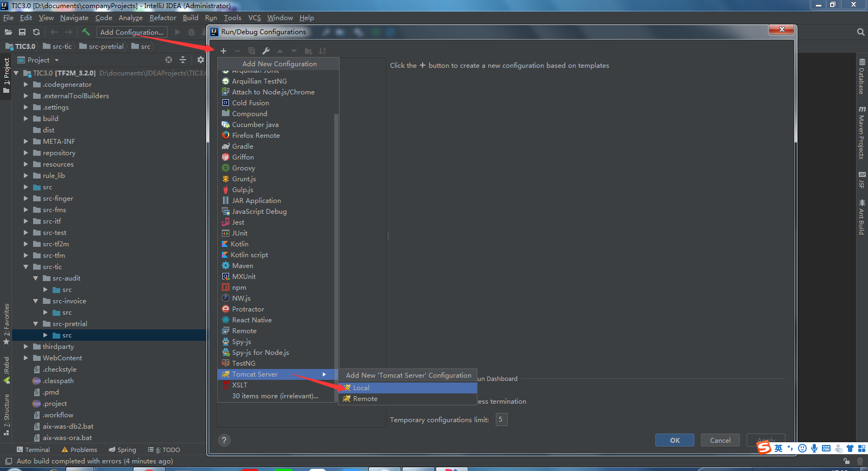Screen dimensions: 868x471
Task: Open the Database side tool window
Action: coord(861,77)
